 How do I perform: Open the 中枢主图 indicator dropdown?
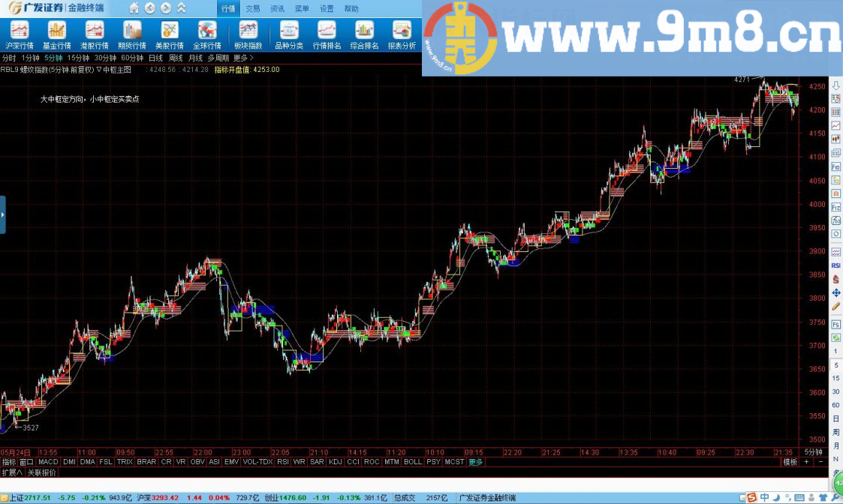click(x=113, y=69)
